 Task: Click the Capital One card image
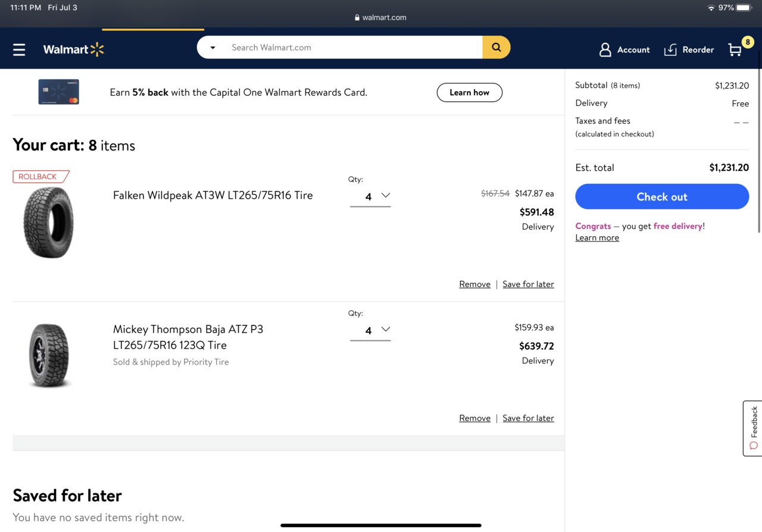[59, 92]
